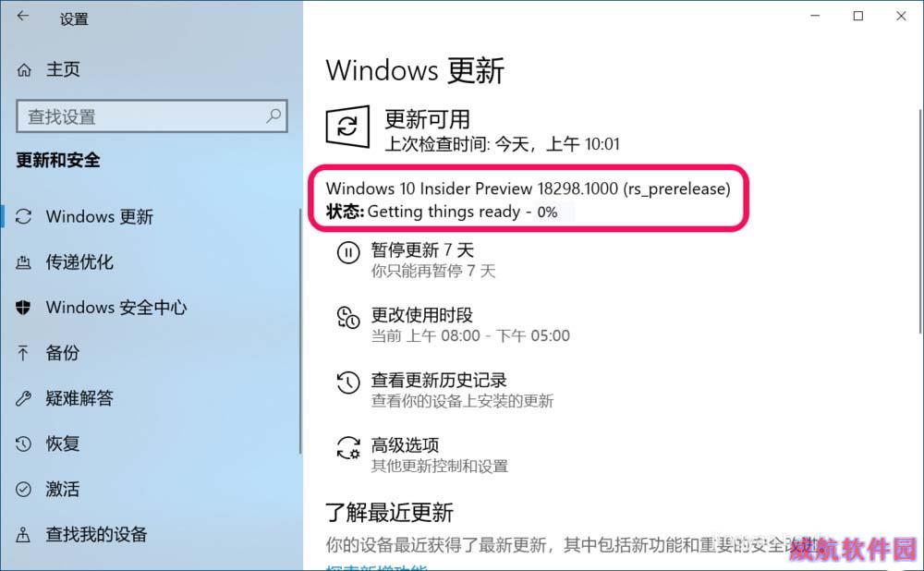This screenshot has height=571, width=924.
Task: Click the shield icon for Windows 安全中心
Action: 23,307
